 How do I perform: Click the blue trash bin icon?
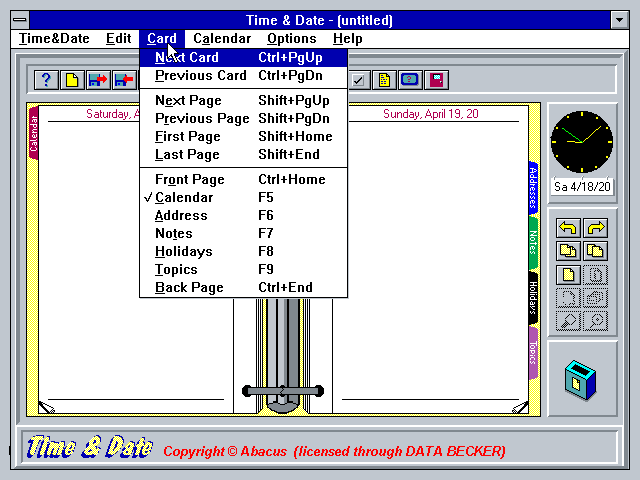pyautogui.click(x=581, y=380)
